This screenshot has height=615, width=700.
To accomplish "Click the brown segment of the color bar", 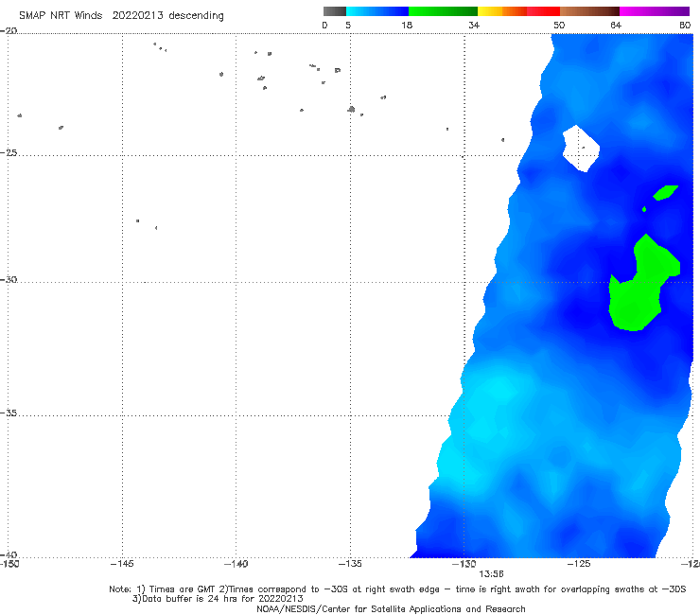I will click(589, 11).
